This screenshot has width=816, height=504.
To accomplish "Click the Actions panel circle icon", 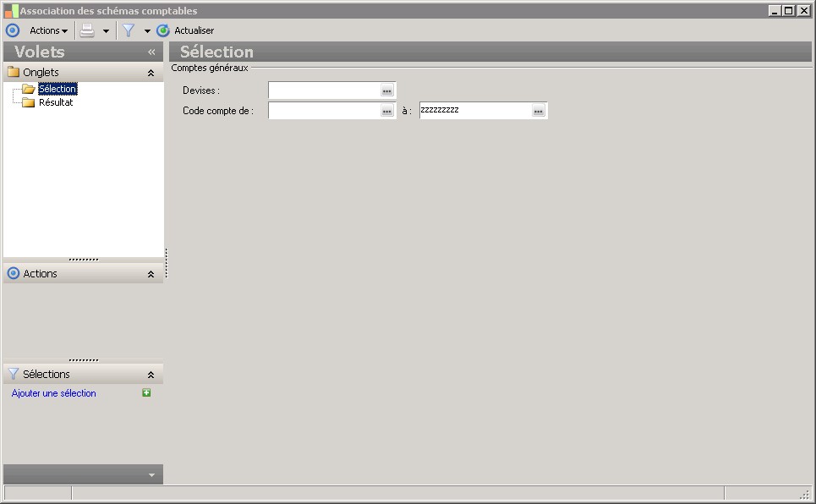I will point(14,273).
